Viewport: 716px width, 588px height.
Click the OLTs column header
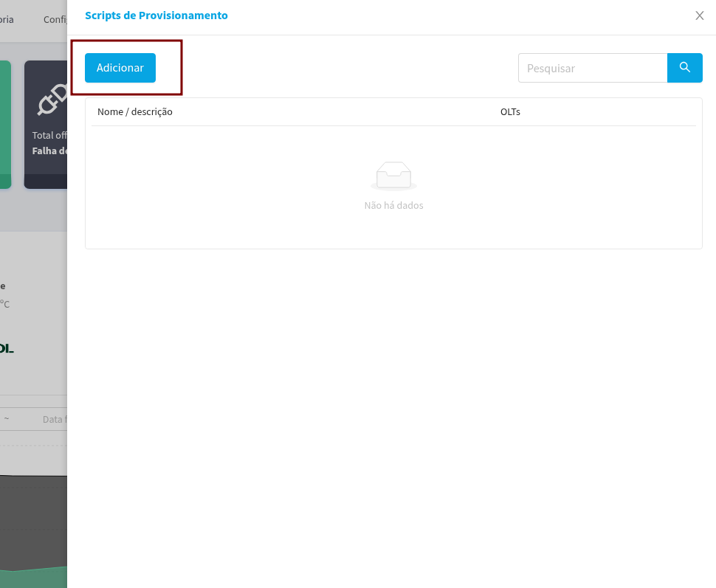pyautogui.click(x=510, y=112)
